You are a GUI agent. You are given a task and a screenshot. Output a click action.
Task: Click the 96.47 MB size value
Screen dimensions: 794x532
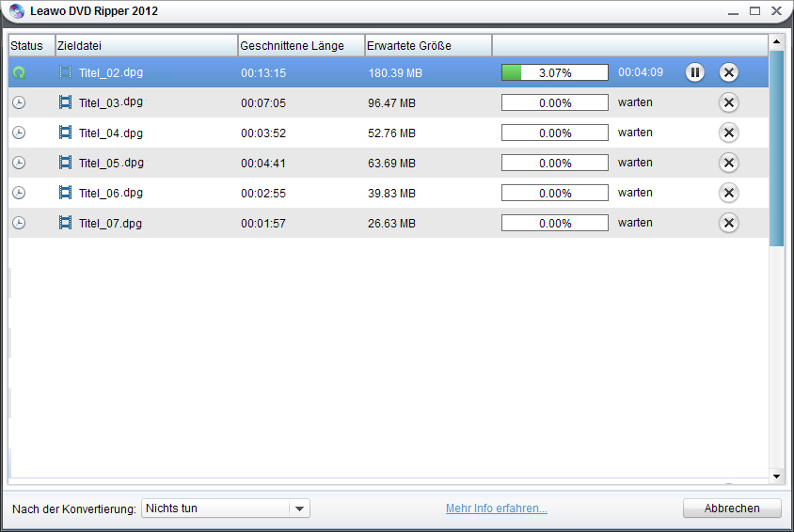pos(391,103)
